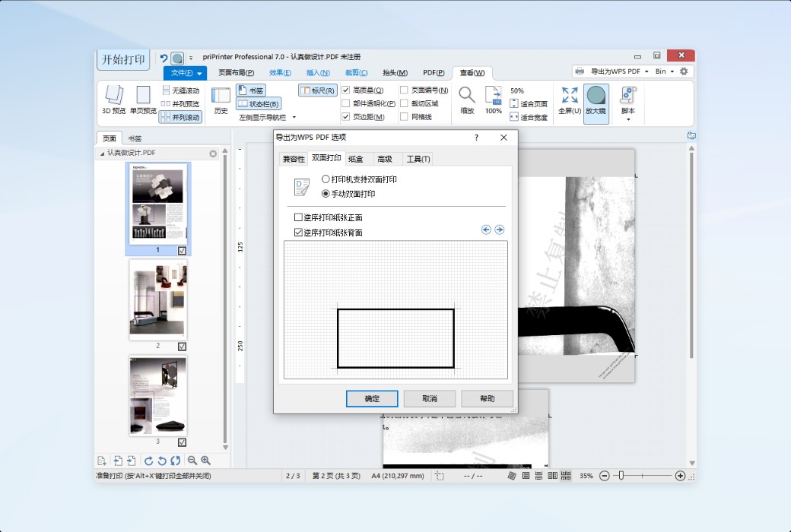Screen dimensions: 791x532
Task: Open the 纸盒 tab in dialog
Action: 356,159
